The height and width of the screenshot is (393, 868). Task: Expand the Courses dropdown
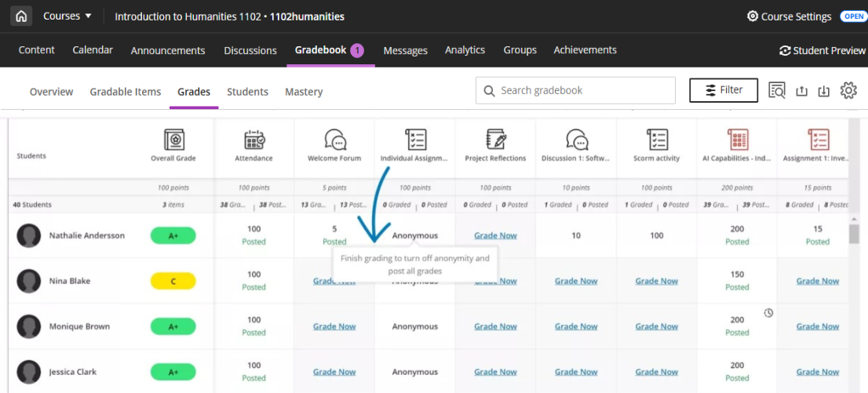coord(67,16)
